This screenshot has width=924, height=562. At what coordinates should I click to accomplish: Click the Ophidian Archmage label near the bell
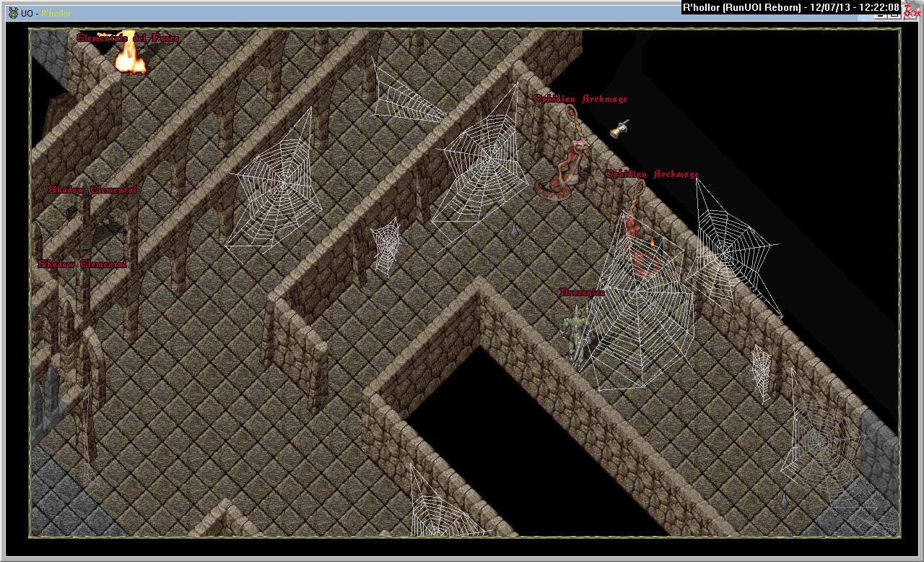point(580,99)
